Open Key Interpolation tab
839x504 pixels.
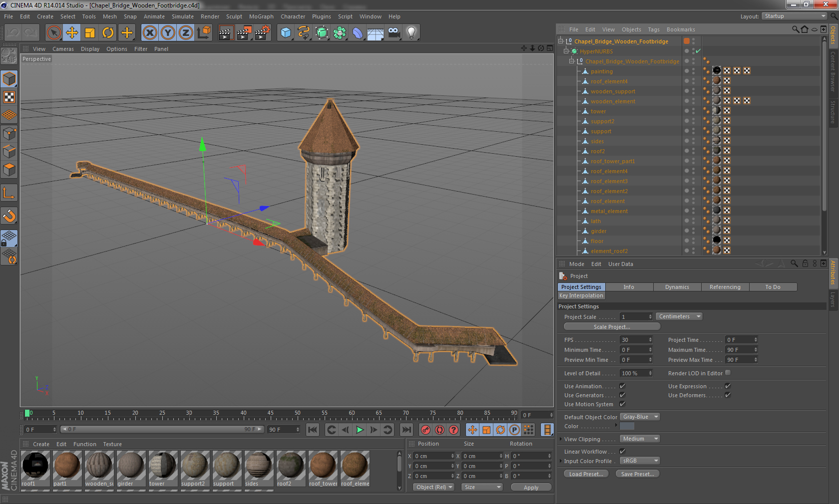[581, 295]
